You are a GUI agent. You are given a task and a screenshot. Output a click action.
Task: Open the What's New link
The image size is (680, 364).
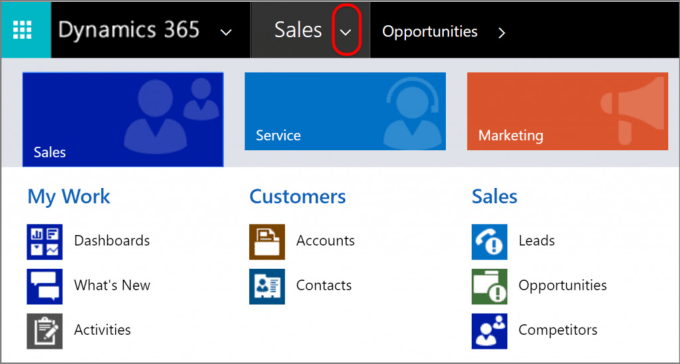point(112,285)
